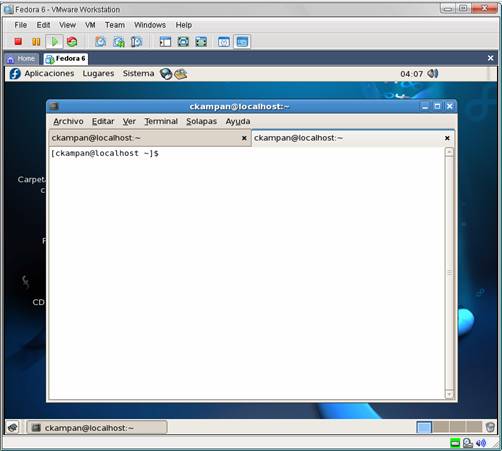This screenshot has width=502, height=451.
Task: Open the terminal Ver menu
Action: (x=129, y=121)
